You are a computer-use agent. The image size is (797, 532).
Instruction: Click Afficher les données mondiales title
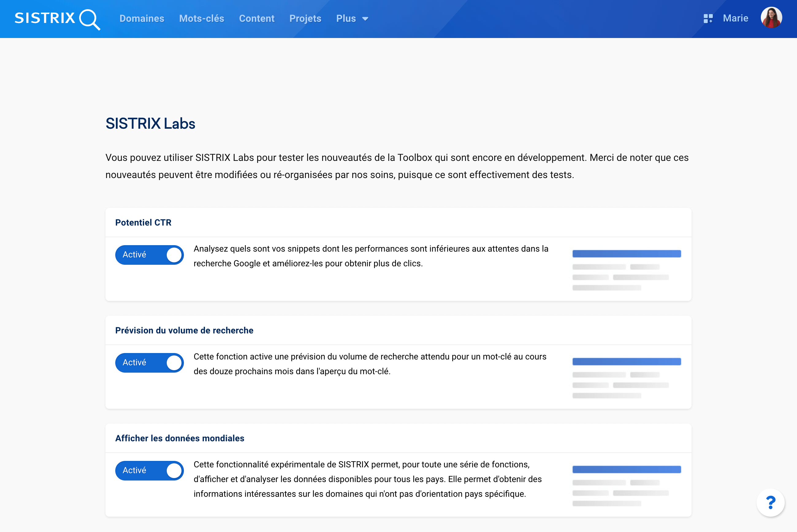180,438
